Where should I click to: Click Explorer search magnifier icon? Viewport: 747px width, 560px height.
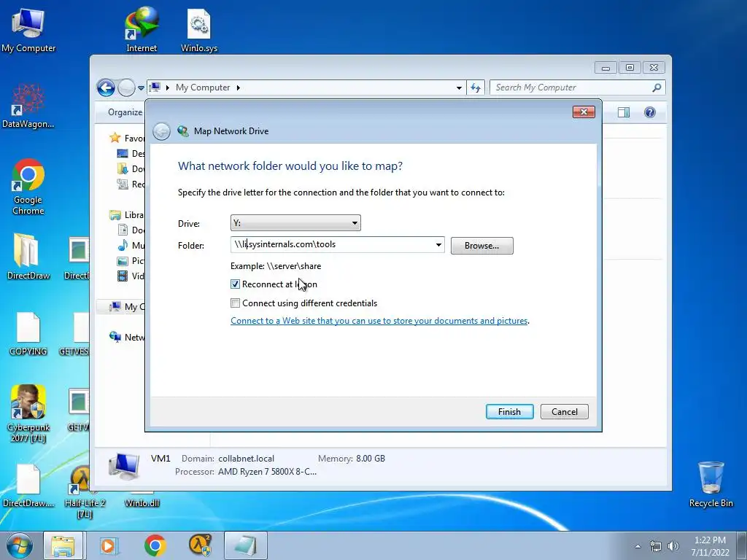tap(657, 87)
